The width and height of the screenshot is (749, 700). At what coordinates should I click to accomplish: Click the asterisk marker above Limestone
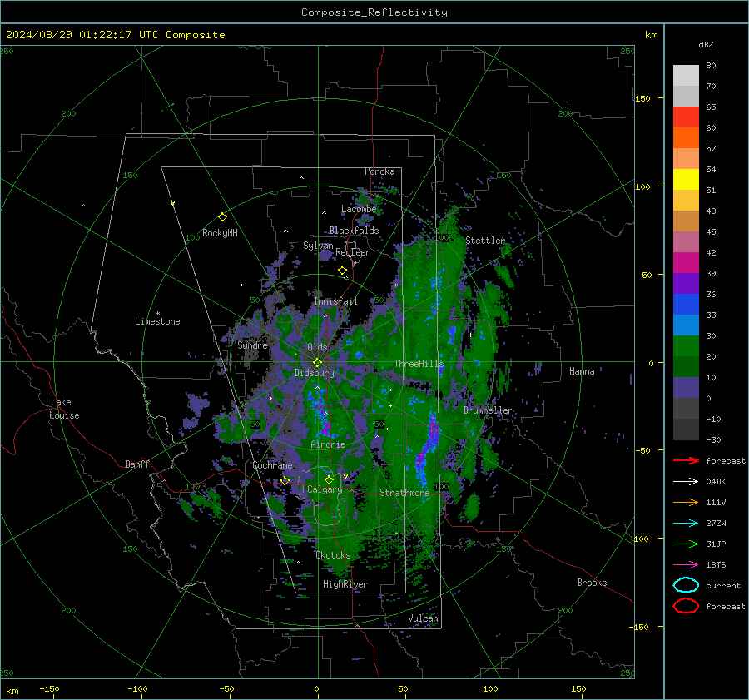tap(157, 314)
